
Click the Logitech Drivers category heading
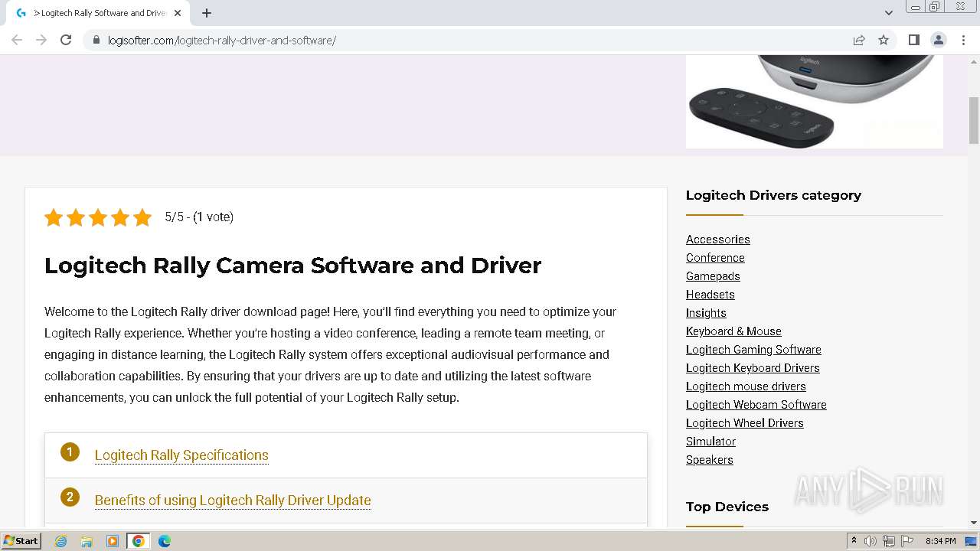(773, 195)
